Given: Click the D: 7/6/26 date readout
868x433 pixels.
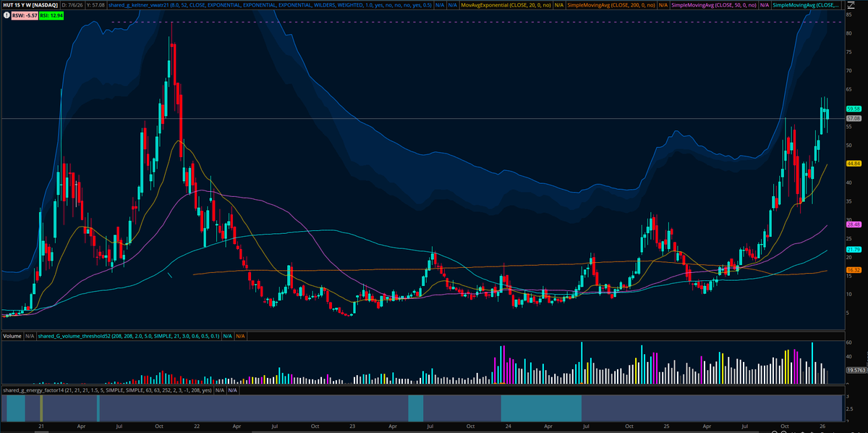Looking at the screenshot, I should [73, 5].
